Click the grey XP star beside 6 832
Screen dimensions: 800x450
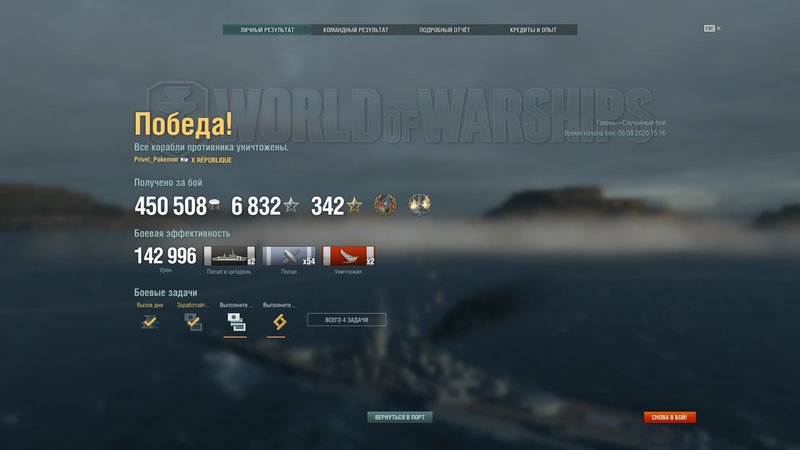point(291,205)
